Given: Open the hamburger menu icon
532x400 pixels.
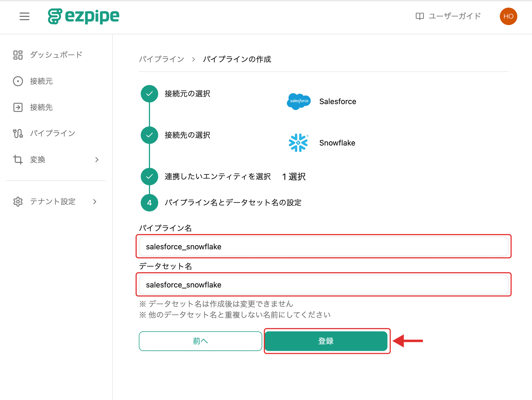Looking at the screenshot, I should pos(25,16).
